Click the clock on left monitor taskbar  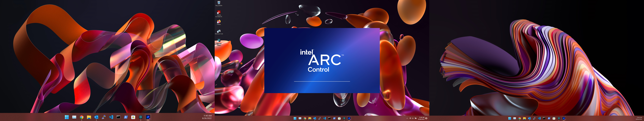pyautogui.click(x=207, y=117)
